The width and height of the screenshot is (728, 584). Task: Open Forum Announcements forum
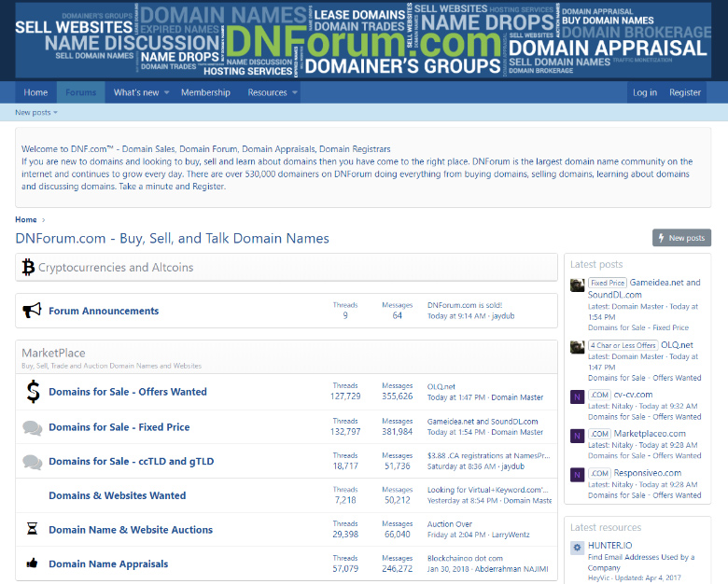[104, 311]
